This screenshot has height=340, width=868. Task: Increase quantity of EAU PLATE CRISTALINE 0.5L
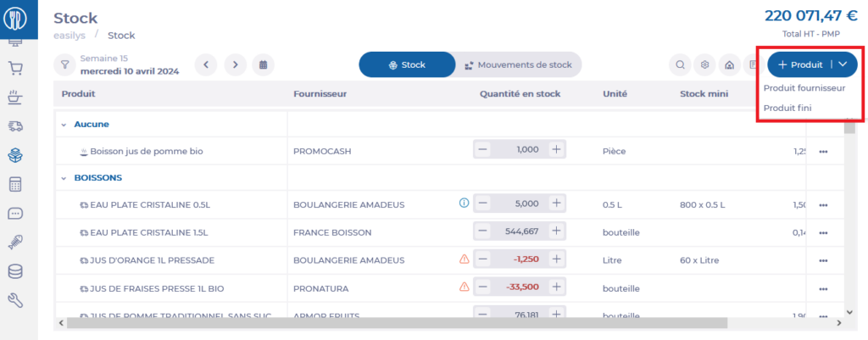click(x=556, y=203)
